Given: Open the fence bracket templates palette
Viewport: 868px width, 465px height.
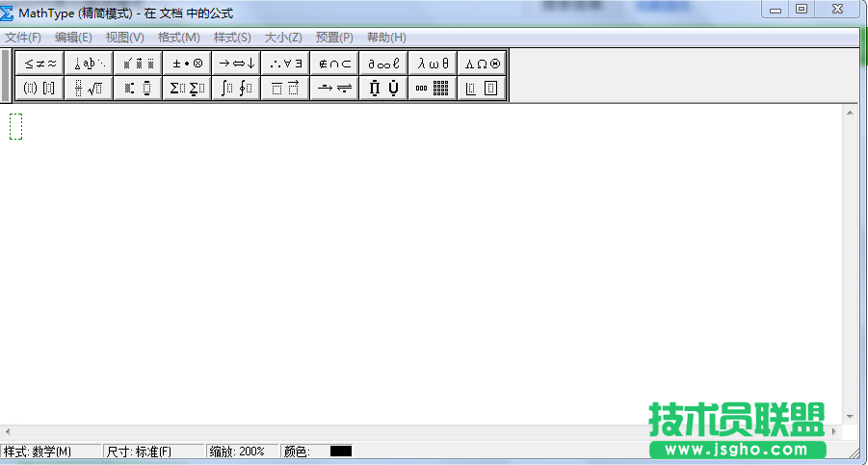Looking at the screenshot, I should tap(40, 89).
